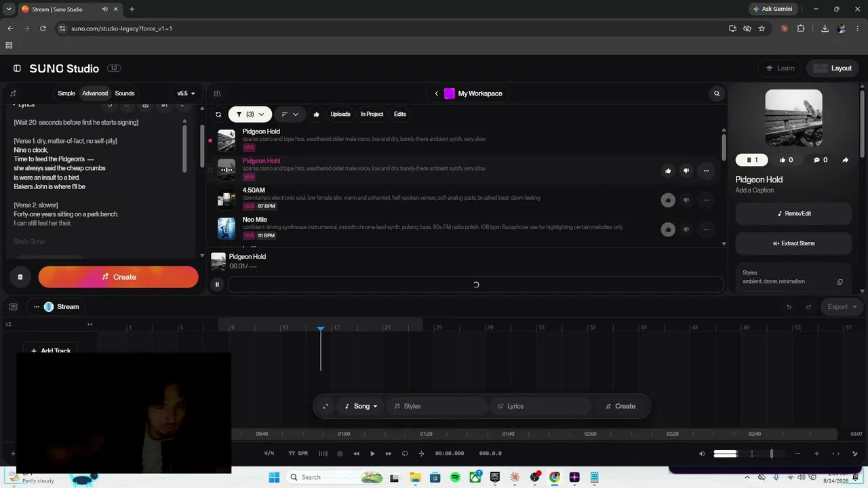Viewport: 868px width, 488px height.
Task: Open the filter dropdown showing (3)
Action: click(x=250, y=115)
